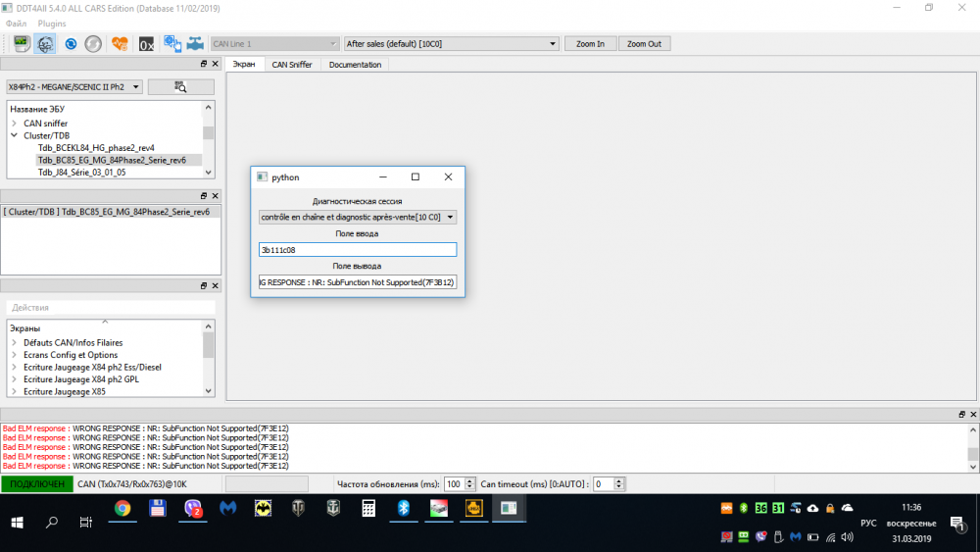Expand Ecrans Config et Options node
The height and width of the screenshot is (552, 980).
point(15,355)
